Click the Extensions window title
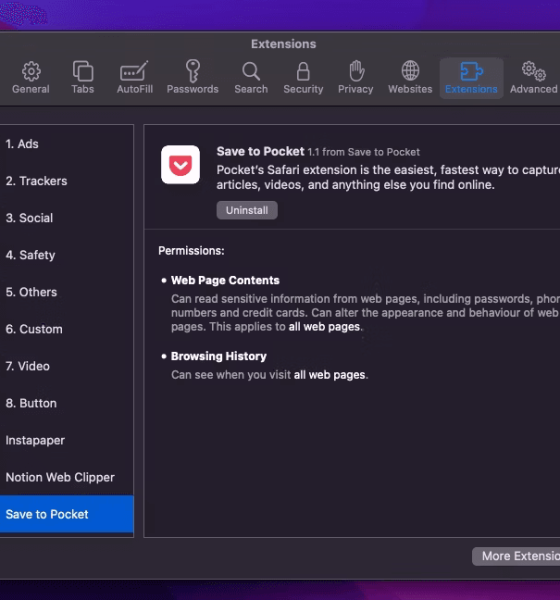Viewport: 560px width, 600px height. [284, 44]
